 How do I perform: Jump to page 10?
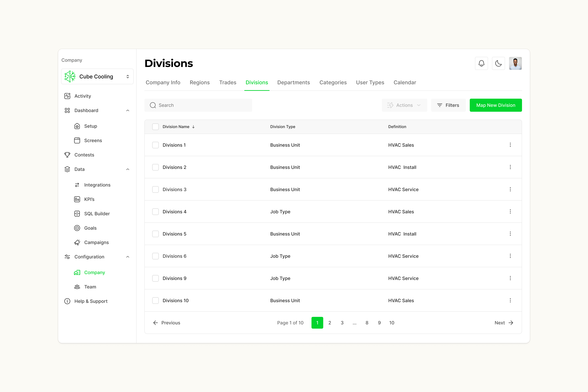(392, 323)
